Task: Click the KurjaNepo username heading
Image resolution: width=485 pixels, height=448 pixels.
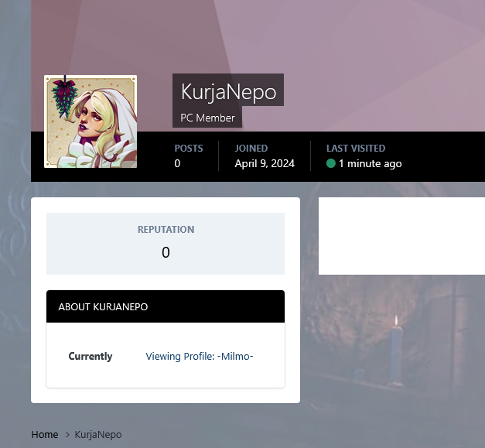Action: coord(228,91)
